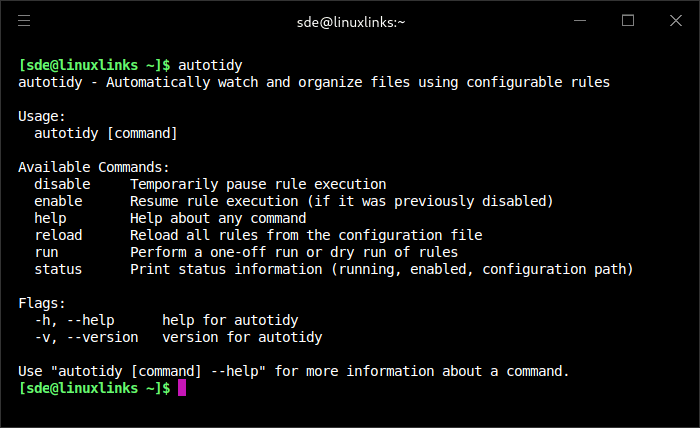This screenshot has width=700, height=428.
Task: Close the terminal window
Action: pyautogui.click(x=674, y=20)
